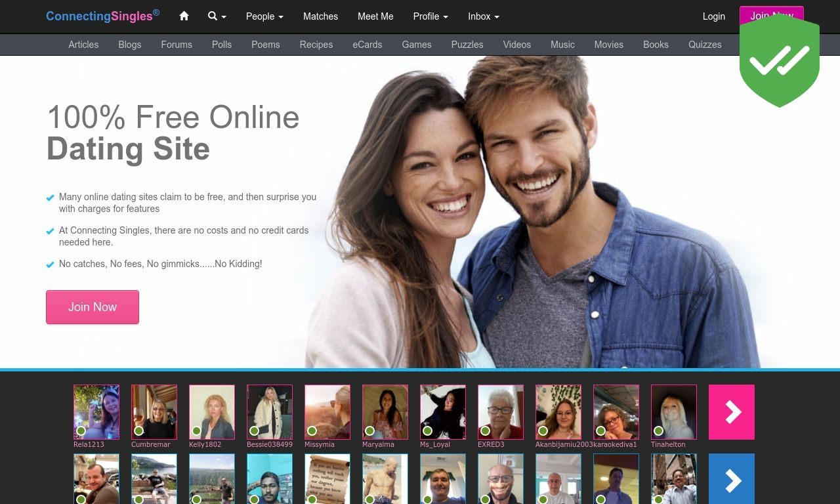This screenshot has height=504, width=840.
Task: Click the blue next-arrow for men's profiles
Action: [732, 479]
